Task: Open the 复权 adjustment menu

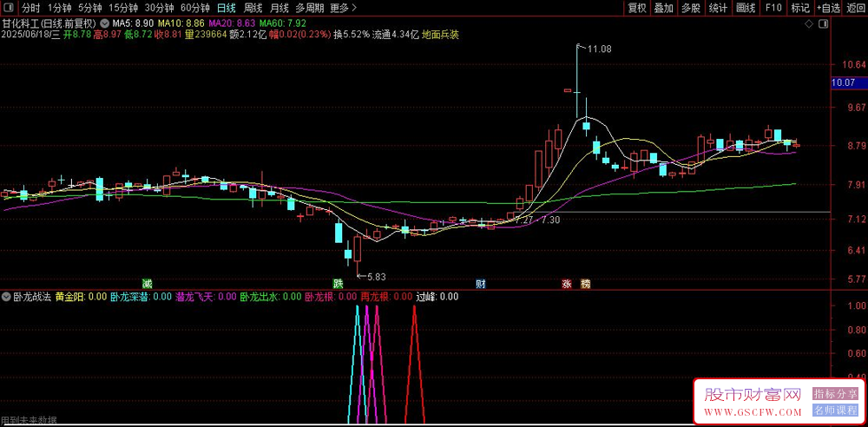Action: tap(636, 8)
